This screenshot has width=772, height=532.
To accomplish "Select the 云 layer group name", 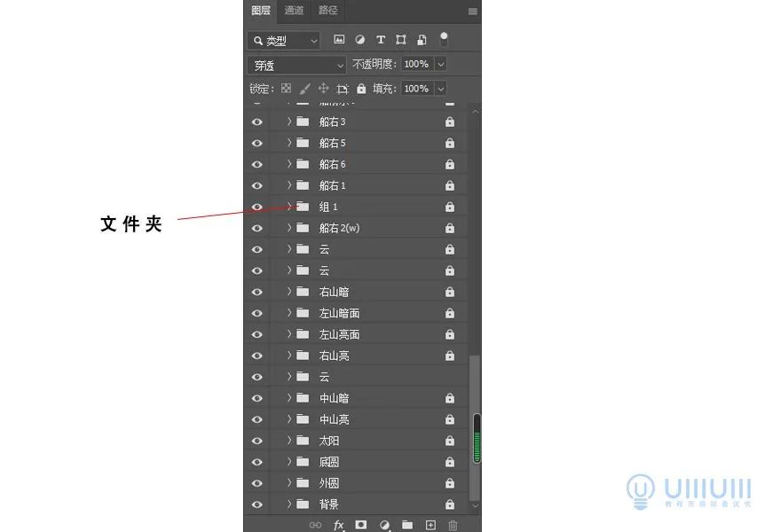I will [327, 249].
